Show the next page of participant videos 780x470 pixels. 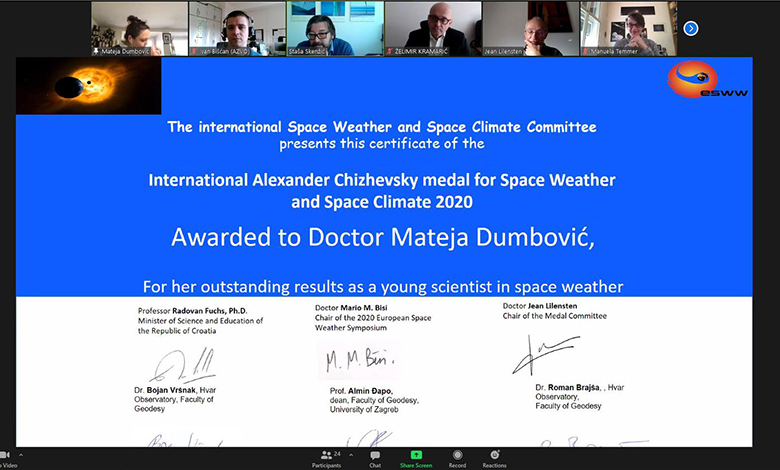point(690,28)
